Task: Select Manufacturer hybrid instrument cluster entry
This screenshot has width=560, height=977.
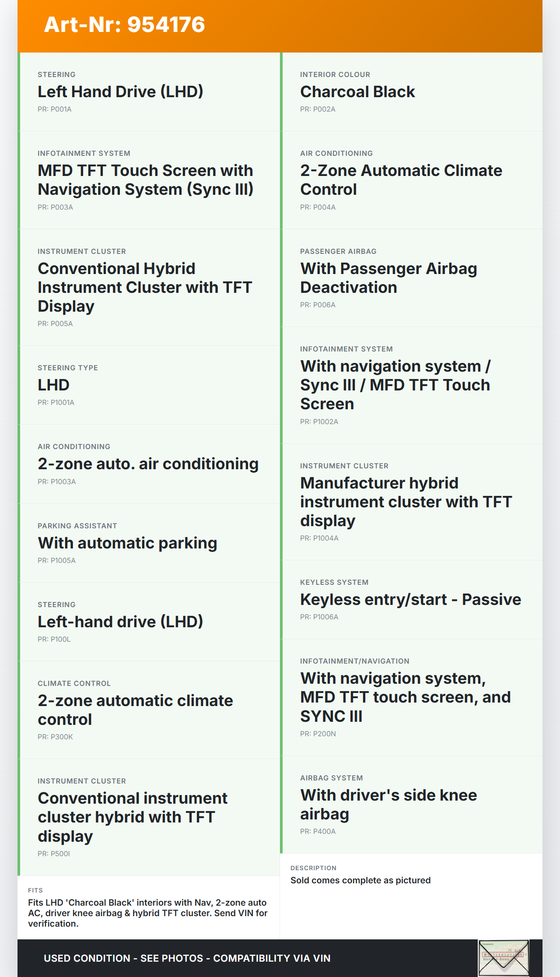Action: point(406,502)
